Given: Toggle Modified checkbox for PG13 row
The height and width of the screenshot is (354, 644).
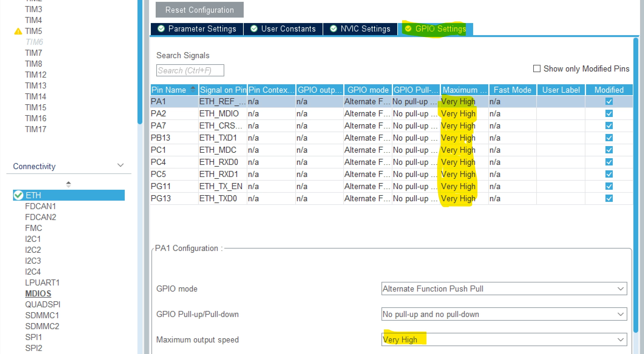Looking at the screenshot, I should point(609,199).
